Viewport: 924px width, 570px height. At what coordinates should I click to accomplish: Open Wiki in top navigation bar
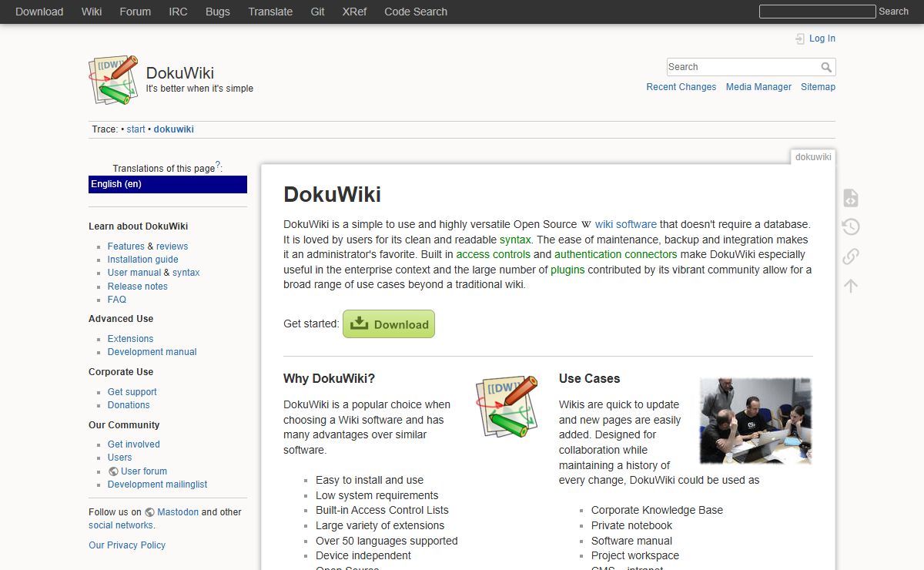[92, 12]
